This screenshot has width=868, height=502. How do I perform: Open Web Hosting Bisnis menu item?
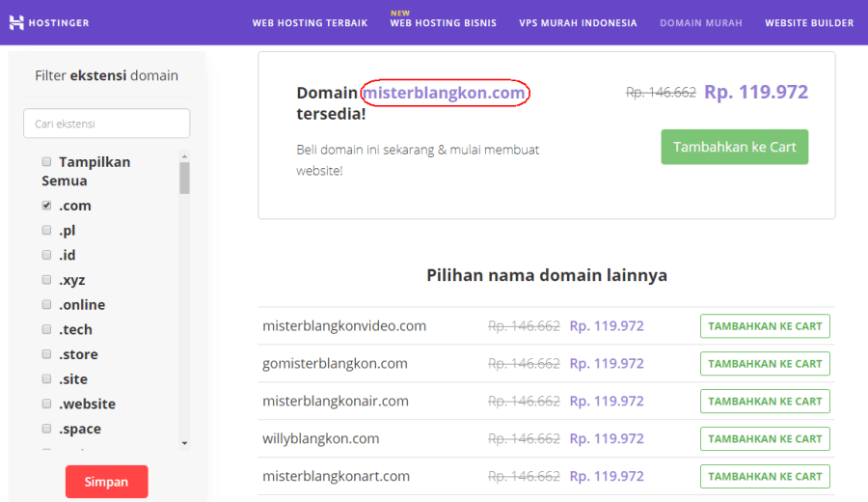pos(444,23)
